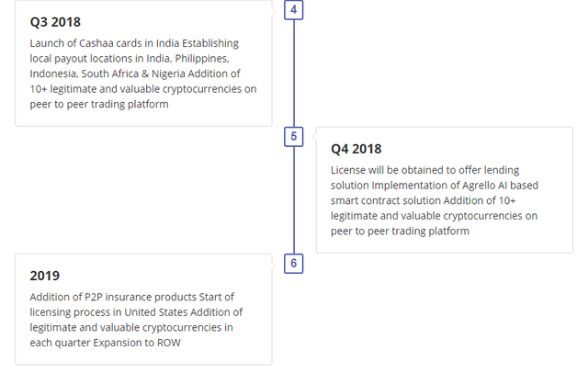Click the Q4 2018 roadmap card description
Viewport: 588px width, 373px height.
[x=435, y=200]
